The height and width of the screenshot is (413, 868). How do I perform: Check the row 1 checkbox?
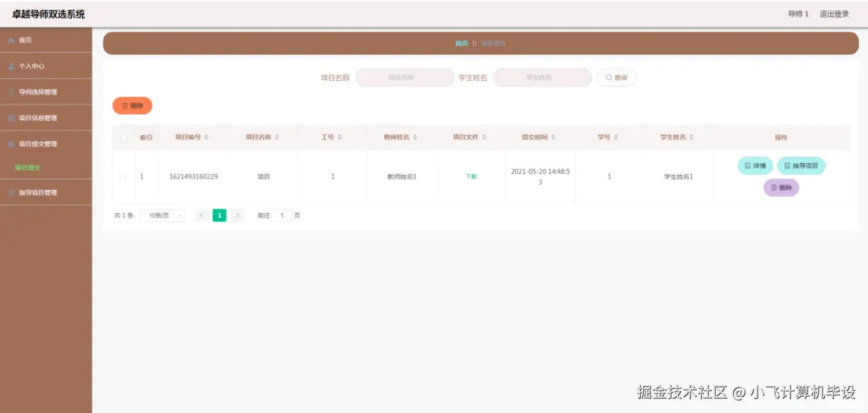pyautogui.click(x=123, y=176)
